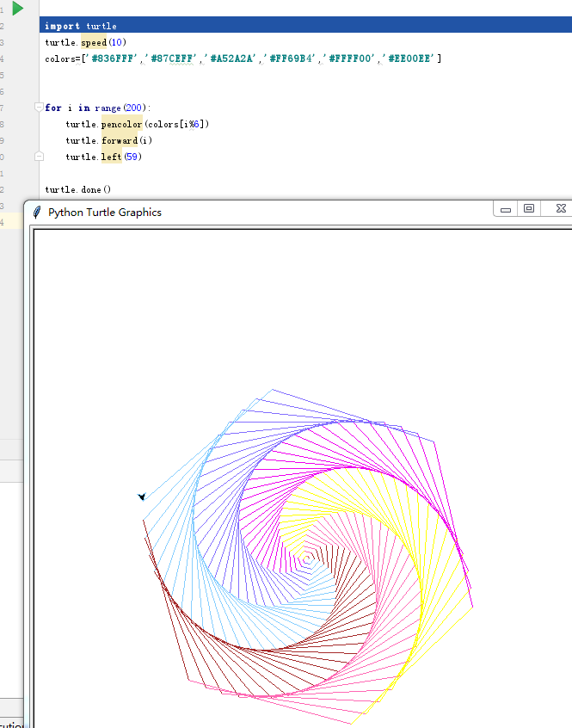Click the Python Turtle Graphics title bar

pos(258,212)
